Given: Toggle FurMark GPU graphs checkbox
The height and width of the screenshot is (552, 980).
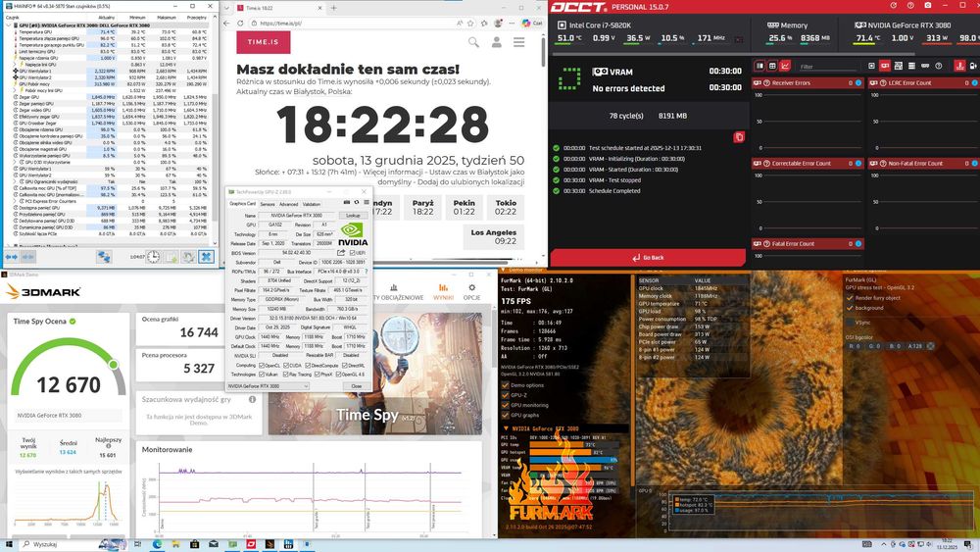Looking at the screenshot, I should point(505,415).
